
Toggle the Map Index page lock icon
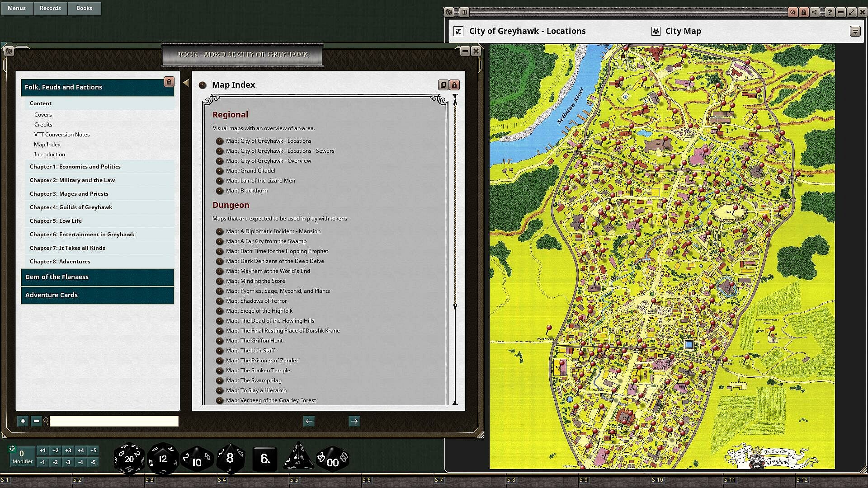click(454, 85)
